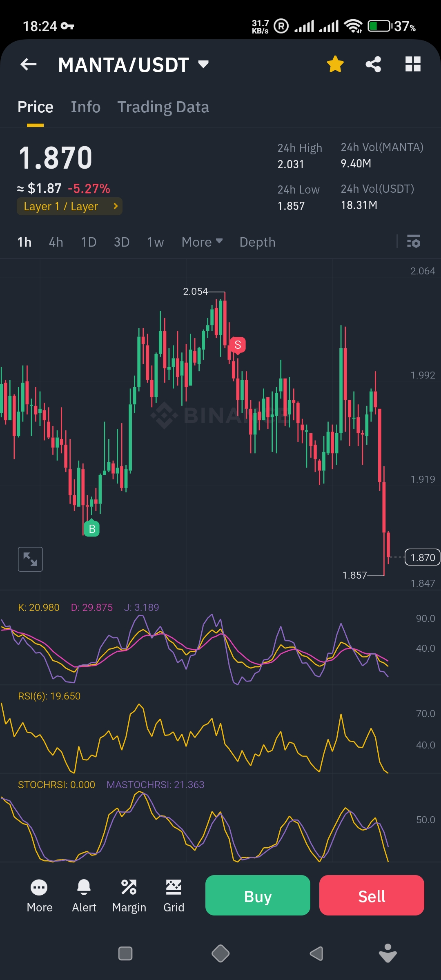
Task: Tap the 2.054 high price label
Action: coord(195,292)
